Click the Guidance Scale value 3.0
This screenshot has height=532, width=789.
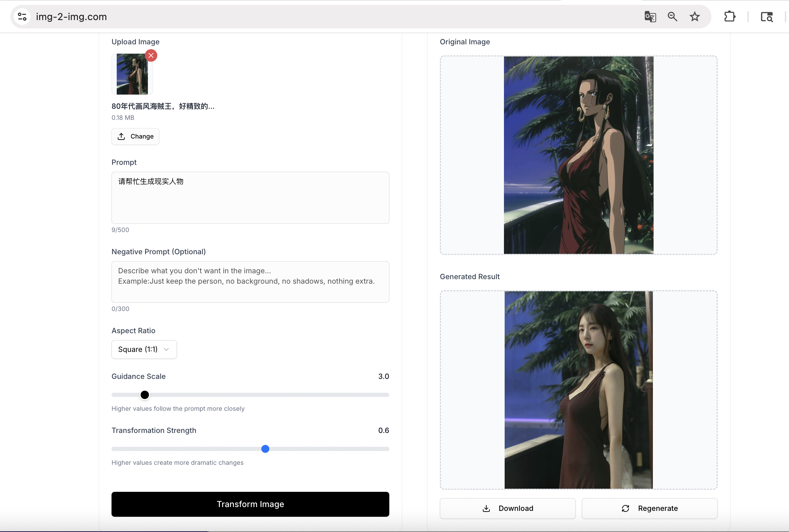[x=384, y=376]
